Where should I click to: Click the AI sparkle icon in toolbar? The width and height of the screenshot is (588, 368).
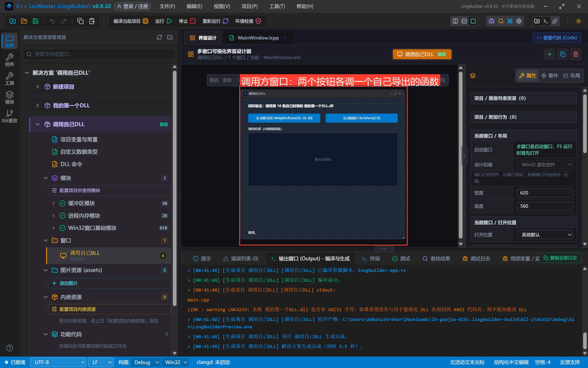pos(555,21)
